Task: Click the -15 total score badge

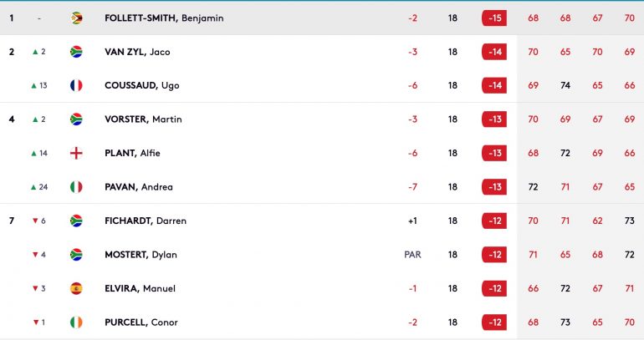Action: click(494, 18)
